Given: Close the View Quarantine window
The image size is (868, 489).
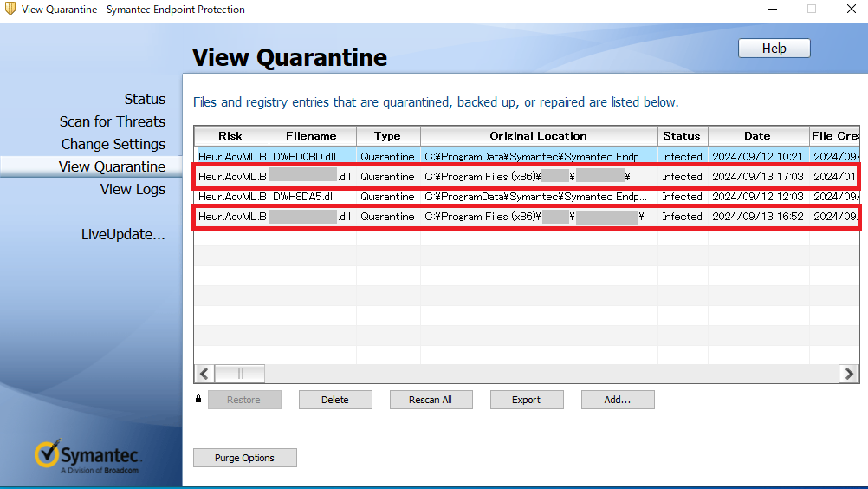Looking at the screenshot, I should pos(852,9).
